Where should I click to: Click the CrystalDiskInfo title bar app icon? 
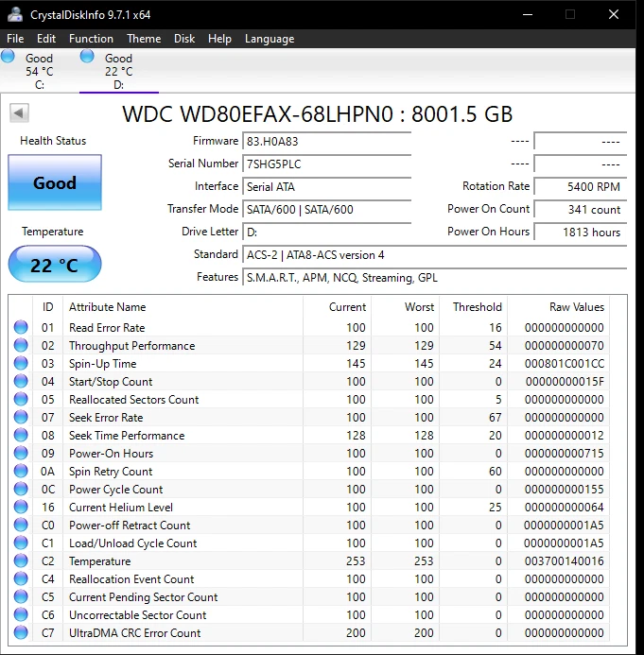(x=15, y=14)
